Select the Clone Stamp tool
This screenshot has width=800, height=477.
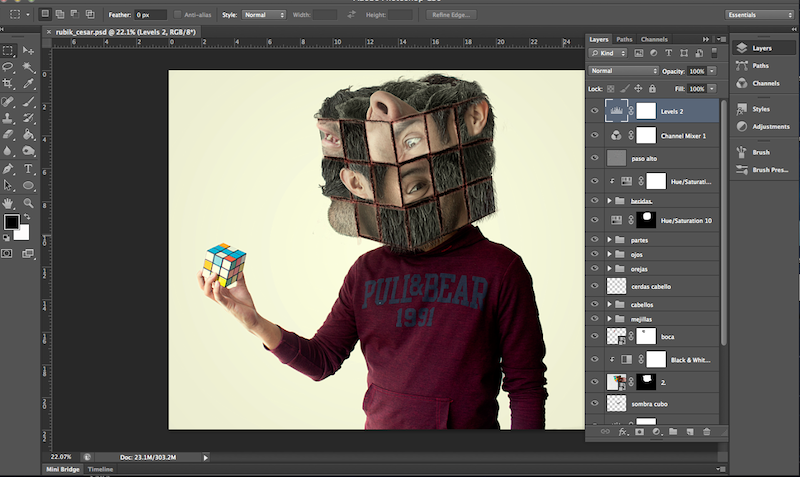pos(8,118)
